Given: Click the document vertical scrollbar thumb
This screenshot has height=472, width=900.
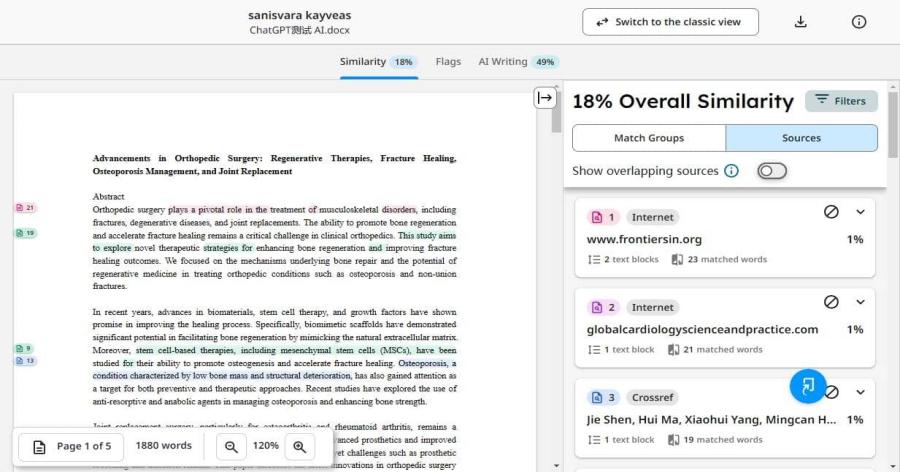Looking at the screenshot, I should tap(556, 112).
